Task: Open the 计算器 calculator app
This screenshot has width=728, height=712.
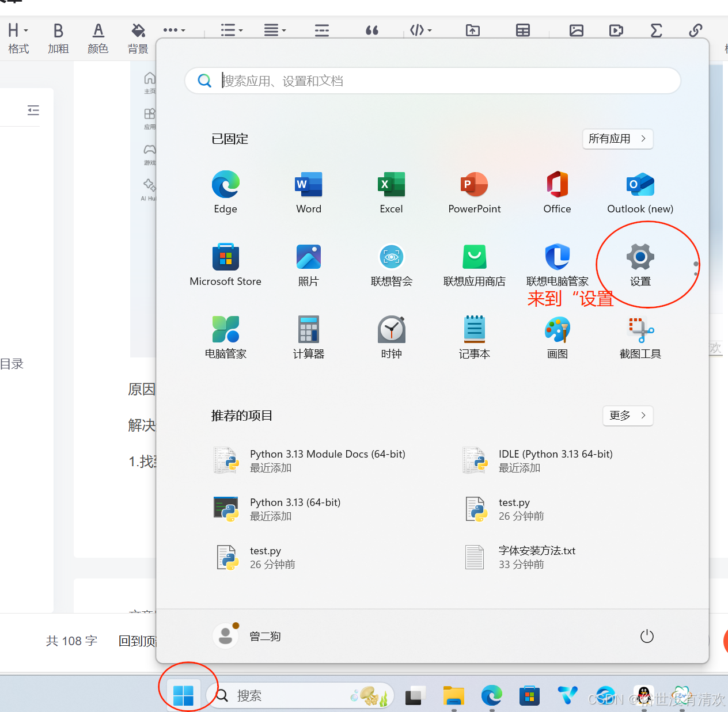Action: 309,337
